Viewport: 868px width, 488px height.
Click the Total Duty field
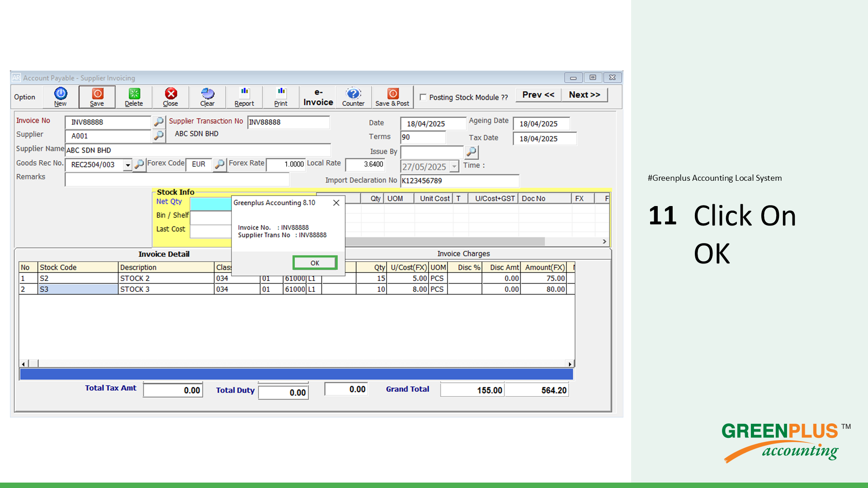(283, 392)
